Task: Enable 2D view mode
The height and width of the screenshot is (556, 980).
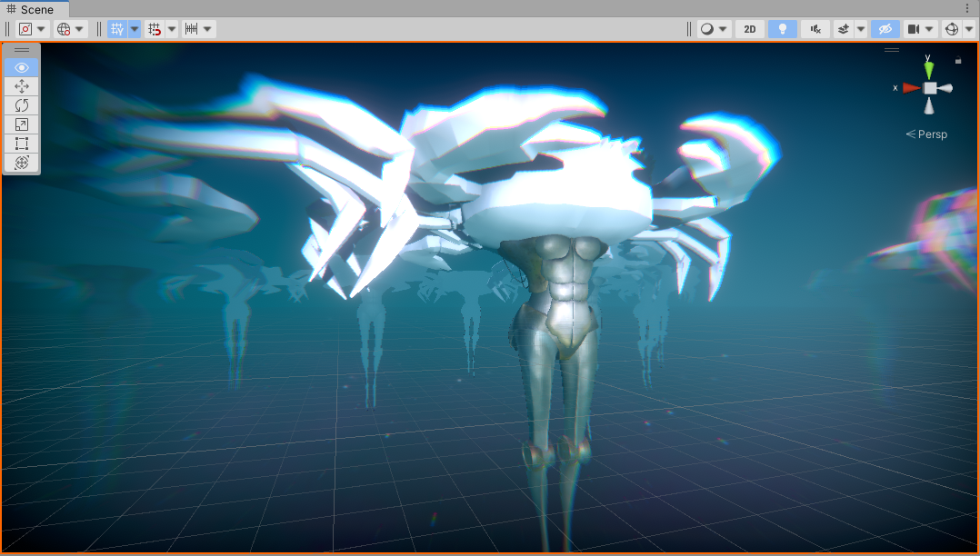Action: 749,29
